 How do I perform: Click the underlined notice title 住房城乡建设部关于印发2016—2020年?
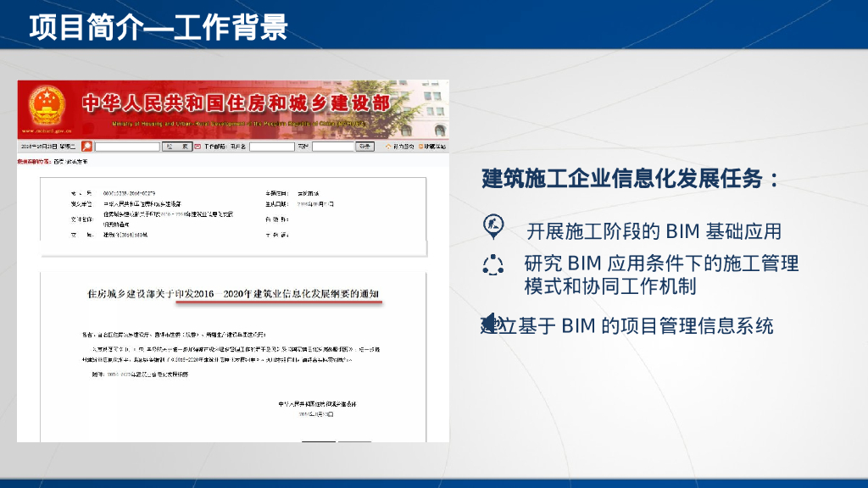pos(233,294)
